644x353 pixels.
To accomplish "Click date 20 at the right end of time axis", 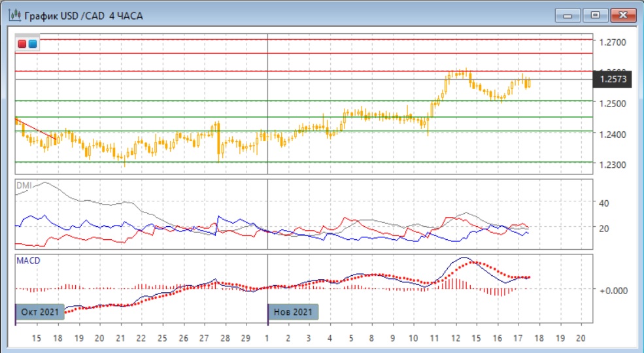I will pos(581,338).
